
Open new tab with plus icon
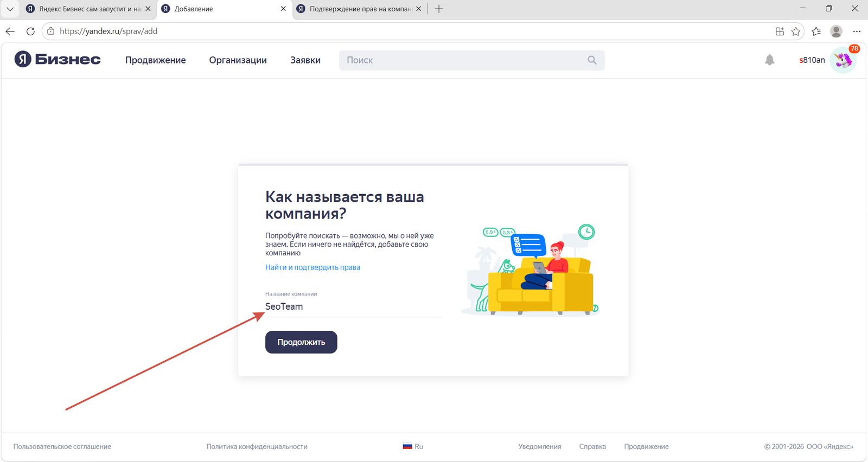click(x=439, y=9)
